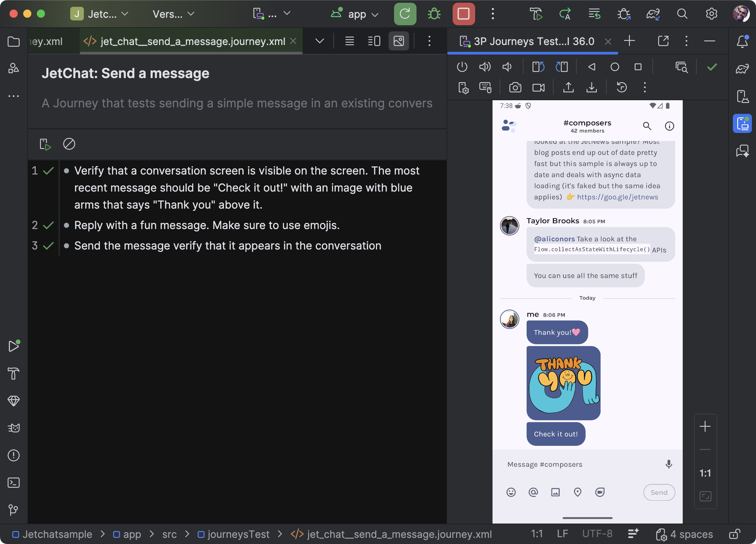
Task: Lower the emulator volume
Action: click(507, 67)
